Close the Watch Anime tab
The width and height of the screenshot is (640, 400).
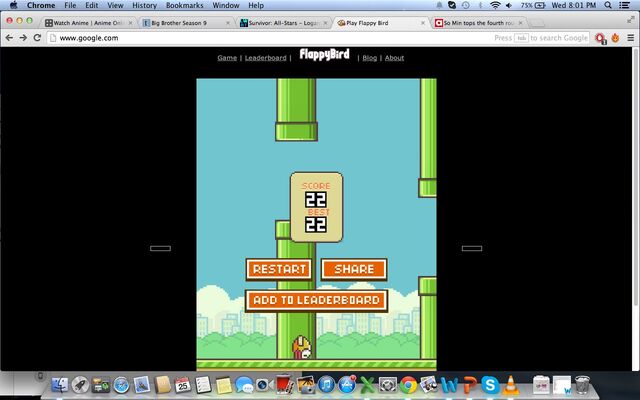click(130, 23)
